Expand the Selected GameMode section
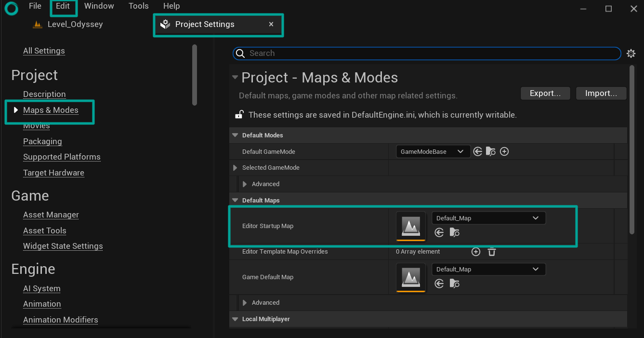Image resolution: width=644 pixels, height=338 pixels. [235, 168]
